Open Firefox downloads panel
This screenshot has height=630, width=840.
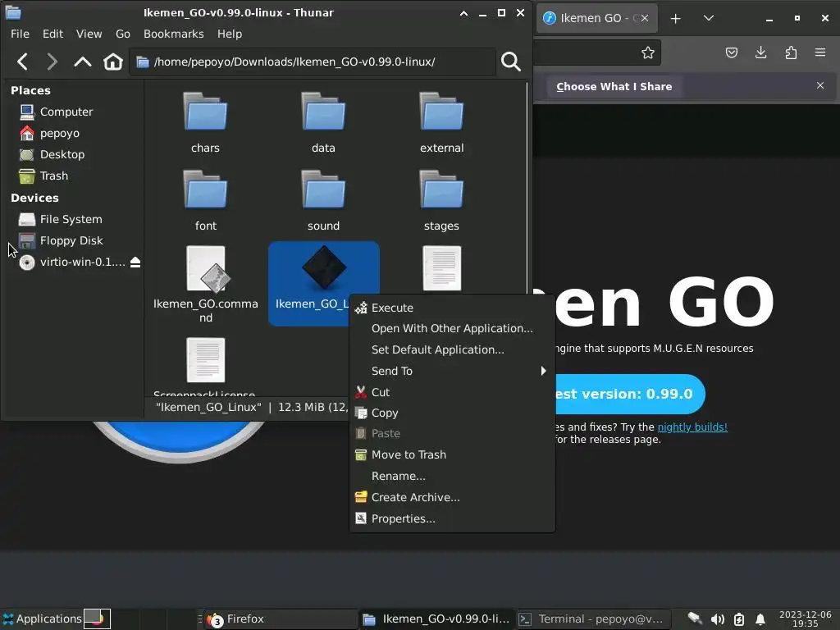pyautogui.click(x=760, y=52)
